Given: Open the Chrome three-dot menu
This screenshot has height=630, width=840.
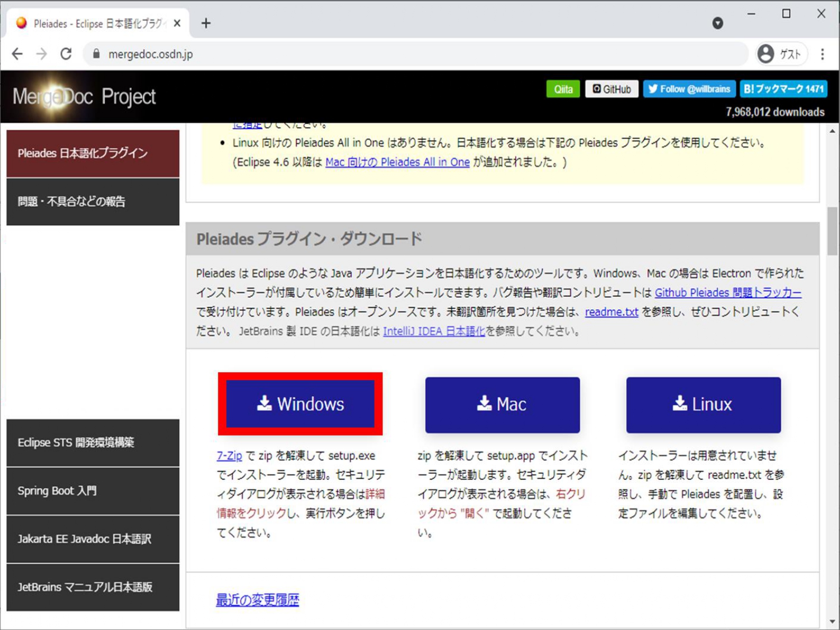Looking at the screenshot, I should click(x=822, y=54).
